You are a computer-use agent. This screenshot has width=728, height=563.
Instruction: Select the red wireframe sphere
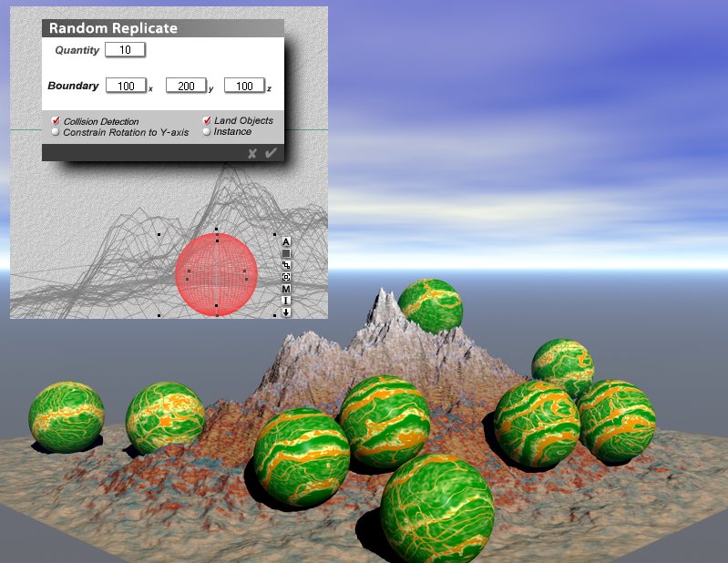pyautogui.click(x=216, y=275)
